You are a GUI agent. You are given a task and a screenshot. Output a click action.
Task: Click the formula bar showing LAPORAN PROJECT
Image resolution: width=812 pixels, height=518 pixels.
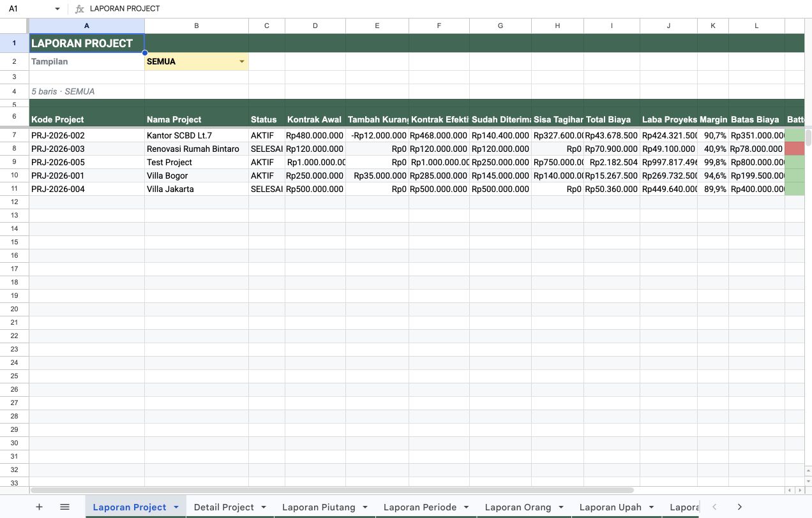point(447,9)
